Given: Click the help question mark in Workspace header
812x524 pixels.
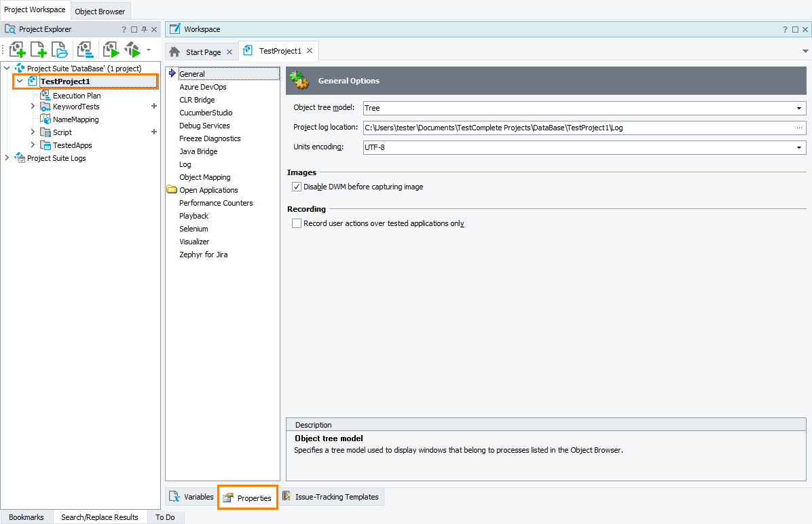Looking at the screenshot, I should pos(785,29).
